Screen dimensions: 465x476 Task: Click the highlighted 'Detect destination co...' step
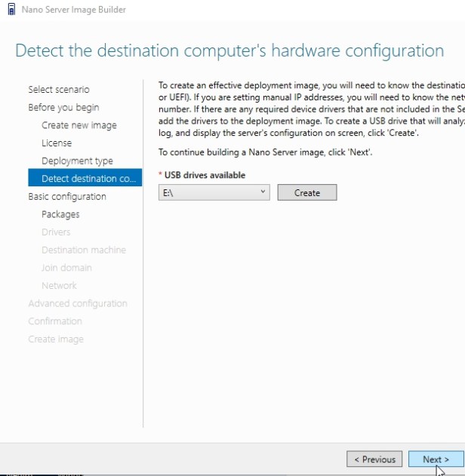pos(85,179)
